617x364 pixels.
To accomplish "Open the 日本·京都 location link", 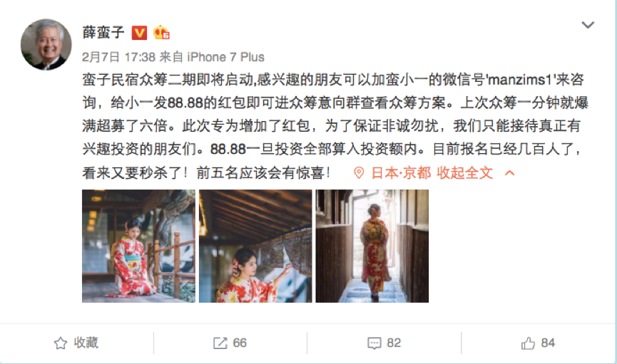I will [401, 172].
